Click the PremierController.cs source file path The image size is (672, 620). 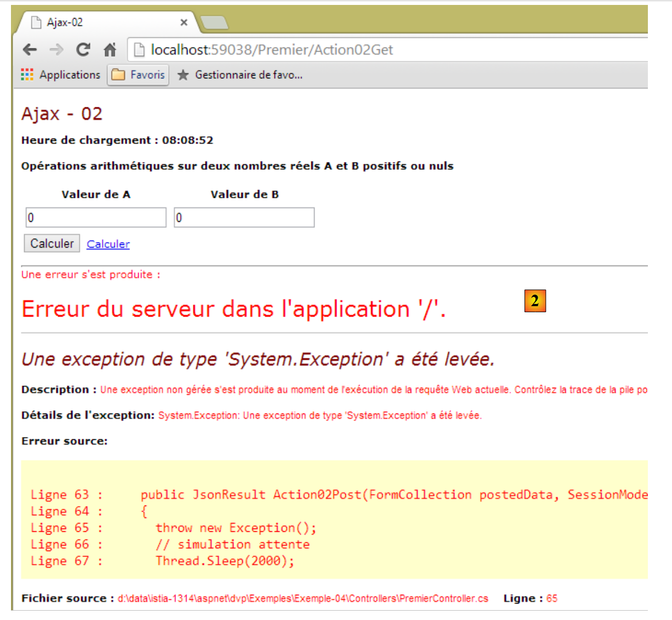(x=303, y=599)
